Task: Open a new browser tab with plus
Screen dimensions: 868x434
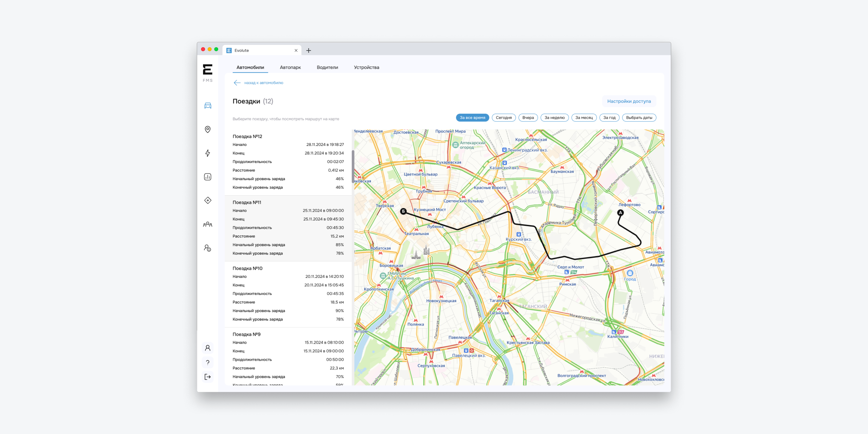Action: (x=309, y=51)
